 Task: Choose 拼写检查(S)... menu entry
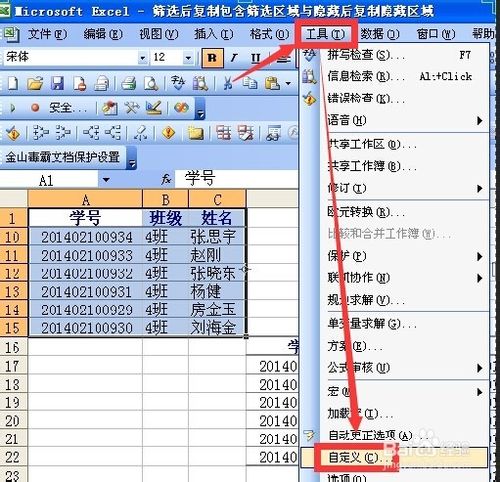coord(395,55)
